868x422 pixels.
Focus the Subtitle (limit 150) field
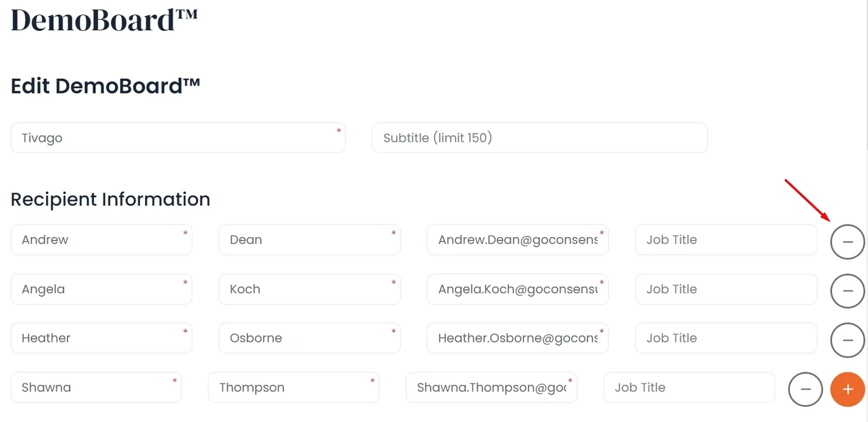point(539,138)
